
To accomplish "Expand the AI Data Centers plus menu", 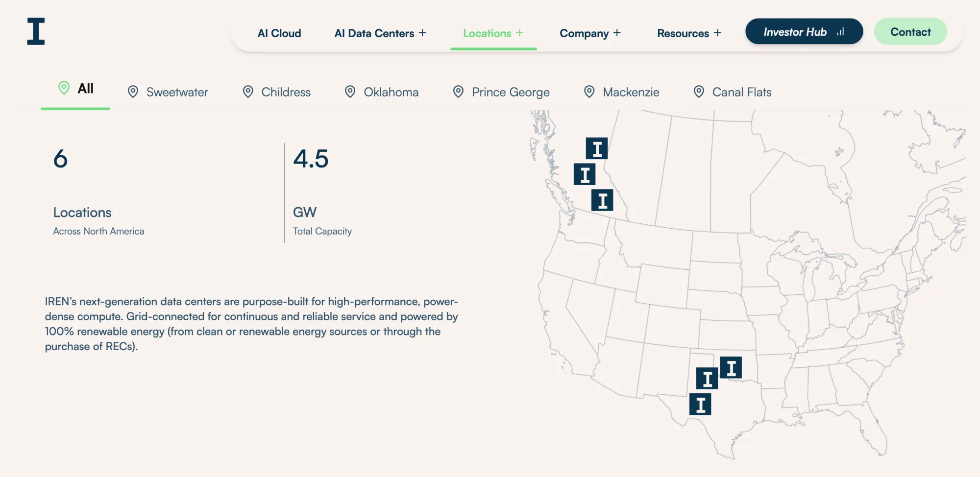I will click(x=422, y=33).
